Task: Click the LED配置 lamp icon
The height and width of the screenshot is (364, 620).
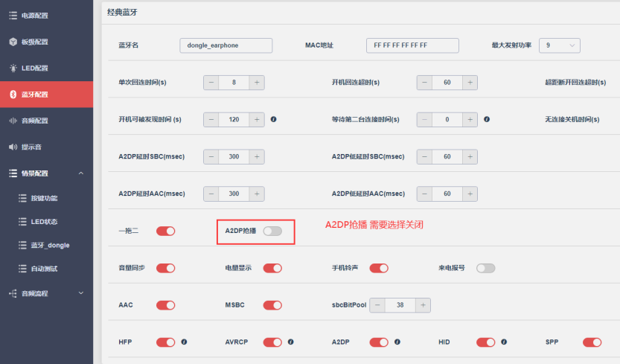Action: [13, 68]
